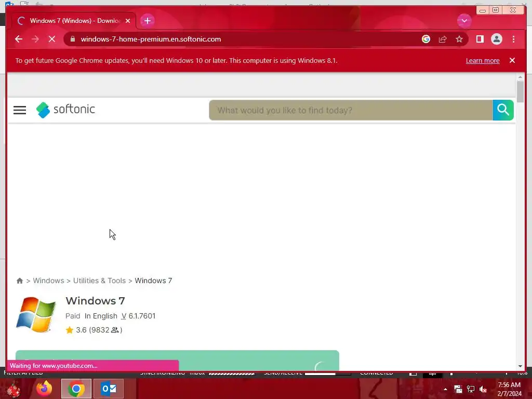532x399 pixels.
Task: Click page scrollbar up arrow
Action: pyautogui.click(x=520, y=77)
